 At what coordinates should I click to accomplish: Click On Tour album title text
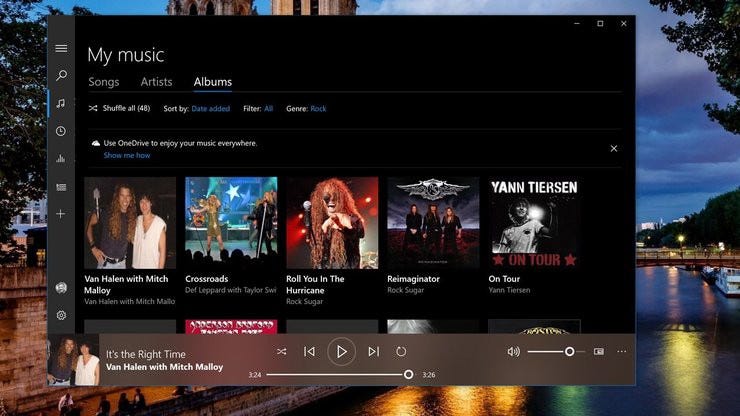(504, 279)
